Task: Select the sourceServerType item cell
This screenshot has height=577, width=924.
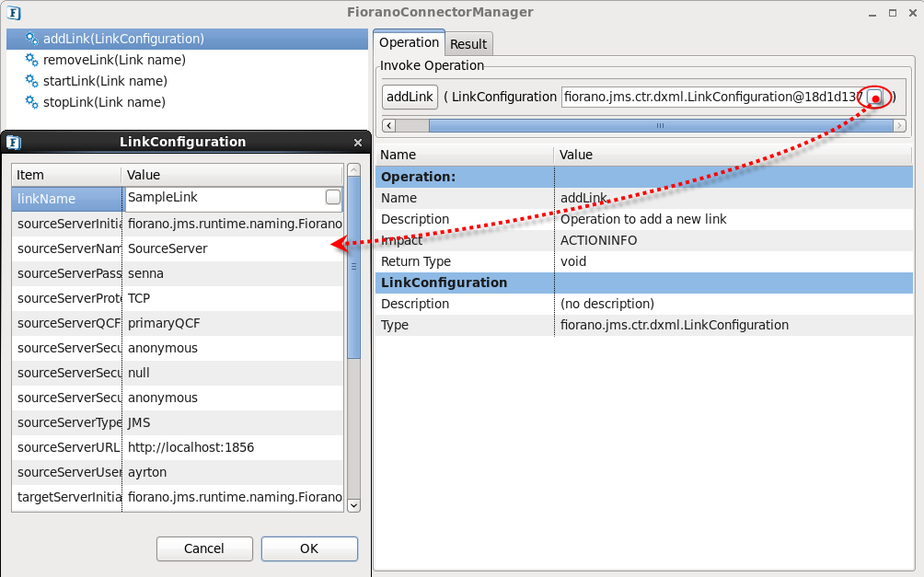Action: [66, 422]
